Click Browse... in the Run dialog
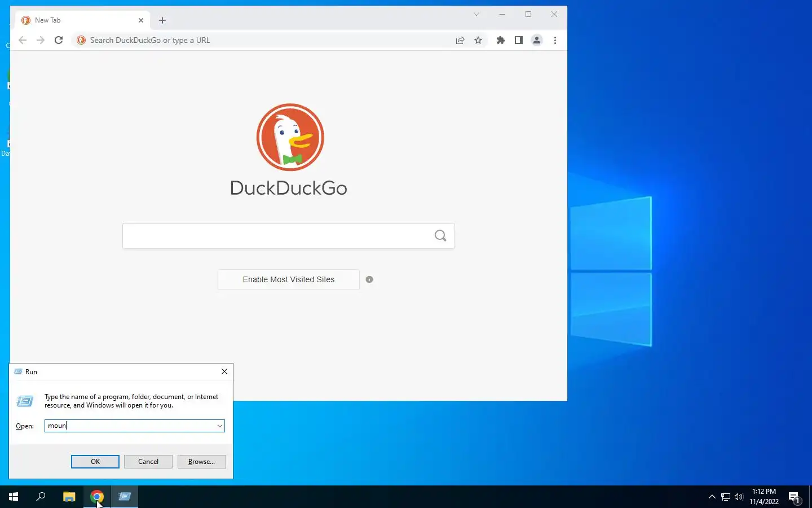Viewport: 812px width, 508px height. click(x=202, y=462)
